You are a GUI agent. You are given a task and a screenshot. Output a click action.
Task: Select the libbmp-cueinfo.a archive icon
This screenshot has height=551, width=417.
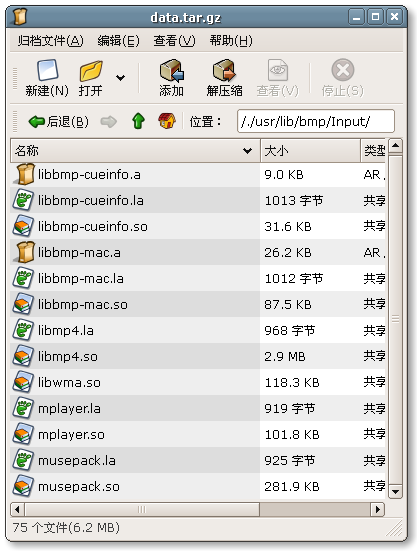tap(24, 174)
